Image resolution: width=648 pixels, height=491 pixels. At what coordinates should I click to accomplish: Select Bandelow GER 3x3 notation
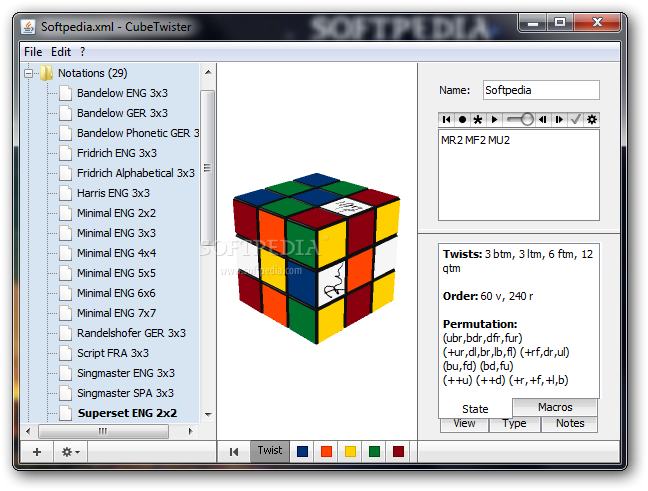click(x=122, y=113)
